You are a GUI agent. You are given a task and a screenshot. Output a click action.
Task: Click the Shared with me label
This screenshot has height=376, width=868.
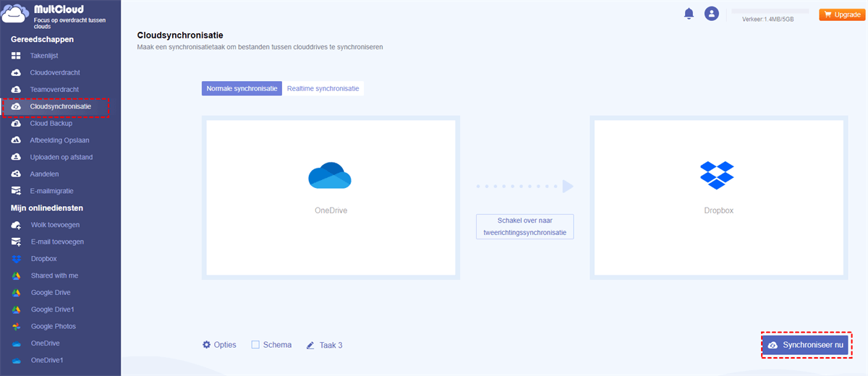[x=54, y=275]
